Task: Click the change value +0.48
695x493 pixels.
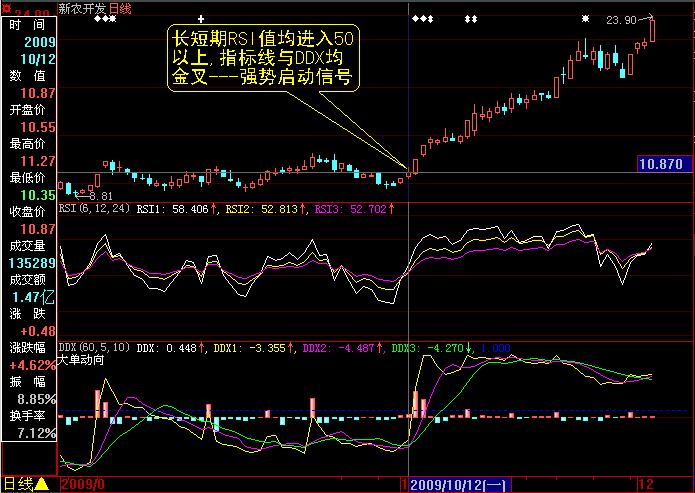Action: (38, 331)
